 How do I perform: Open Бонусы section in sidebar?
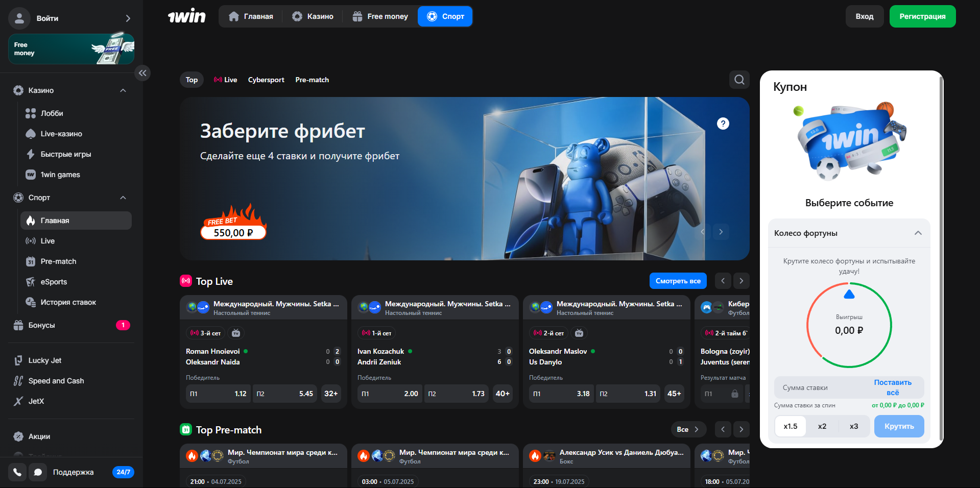[71, 325]
